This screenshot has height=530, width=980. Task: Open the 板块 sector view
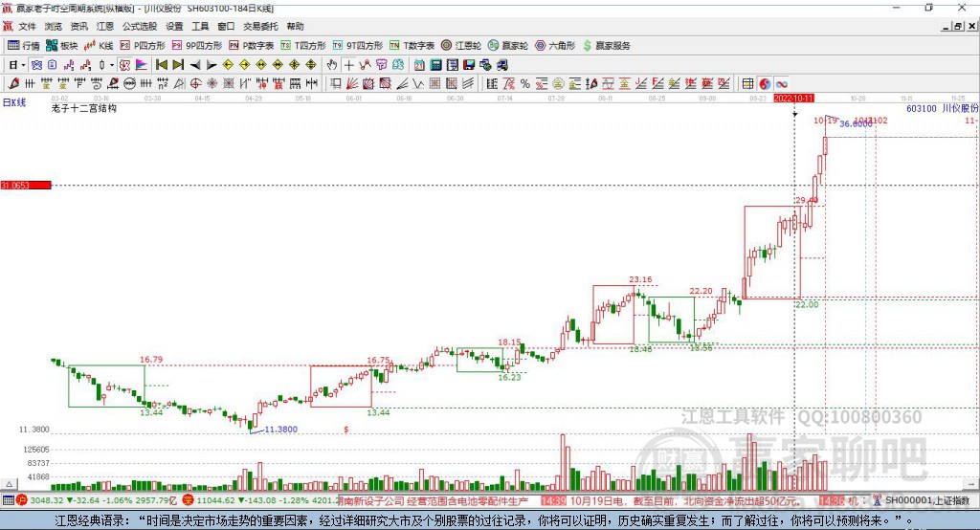(x=61, y=46)
